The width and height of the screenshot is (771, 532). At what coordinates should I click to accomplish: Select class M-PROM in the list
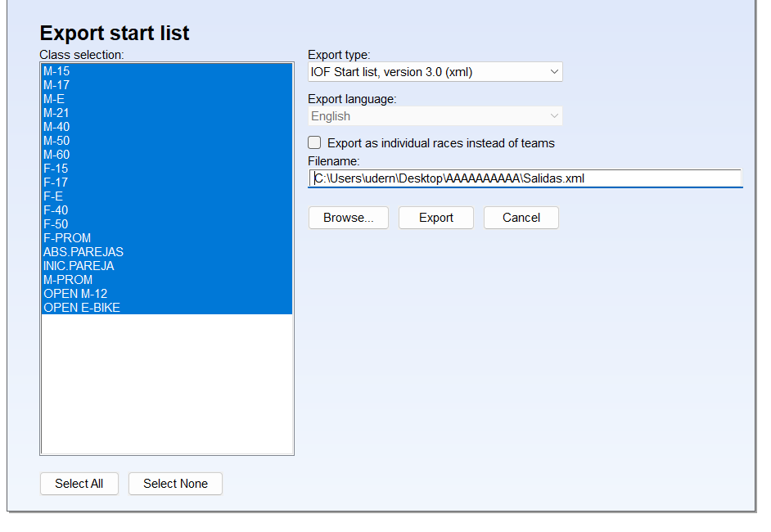coord(167,280)
